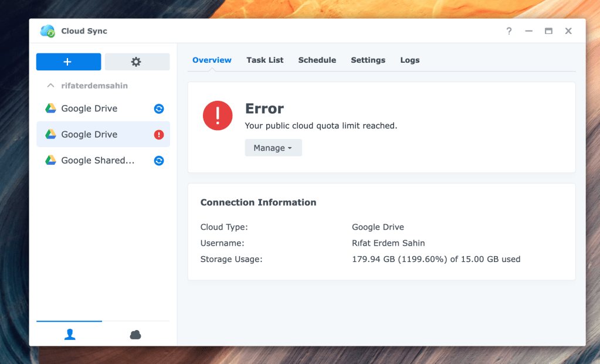The height and width of the screenshot is (364, 600).
Task: Click the 'Username:' label
Action: coord(222,243)
